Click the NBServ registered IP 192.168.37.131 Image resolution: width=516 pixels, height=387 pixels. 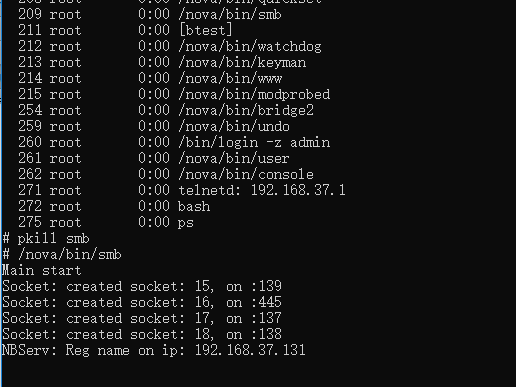coord(250,350)
